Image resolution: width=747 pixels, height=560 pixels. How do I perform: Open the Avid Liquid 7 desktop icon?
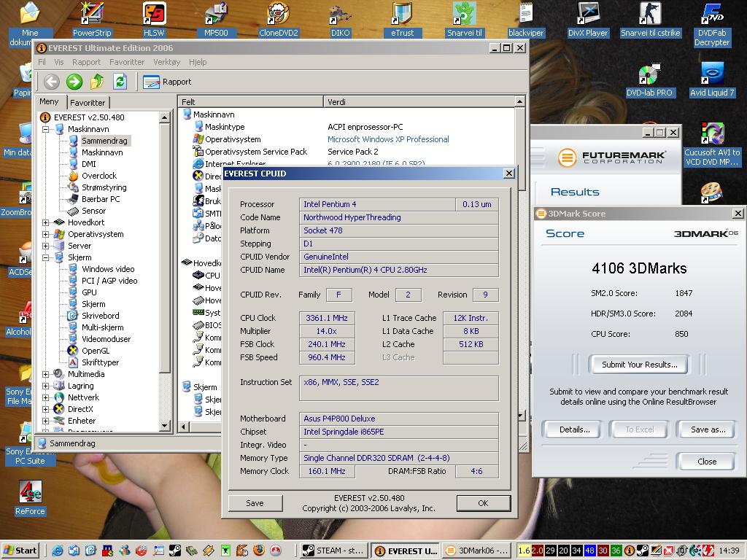[712, 80]
